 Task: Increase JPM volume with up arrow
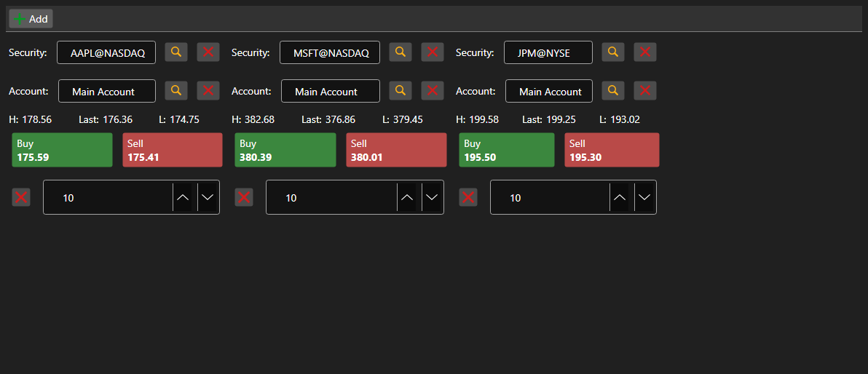tap(620, 197)
